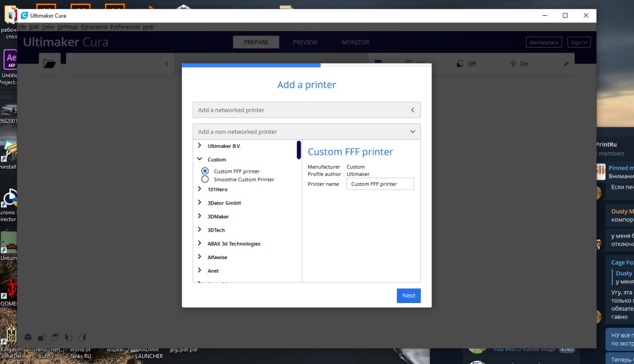
Task: Switch to the PREVIEW stage tab
Action: (305, 42)
